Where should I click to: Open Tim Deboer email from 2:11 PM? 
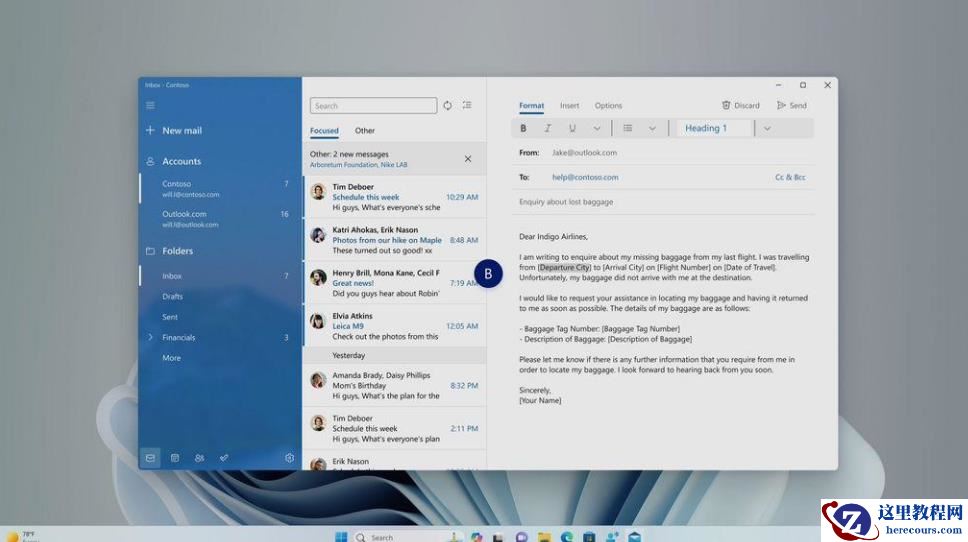click(x=394, y=428)
